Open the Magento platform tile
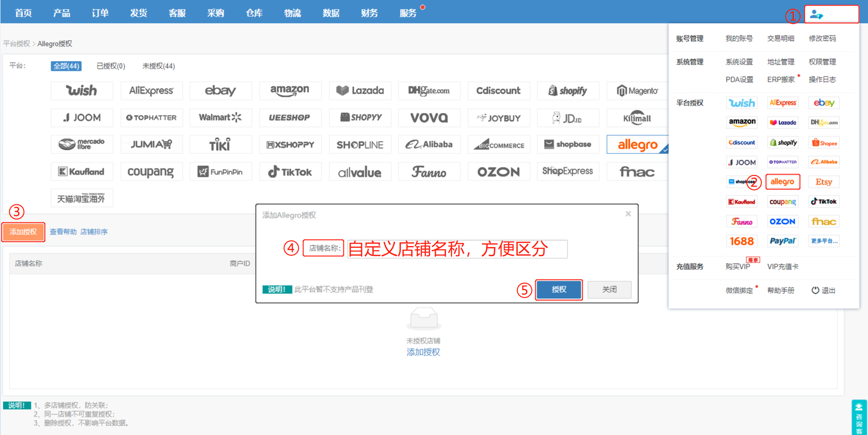Viewport: 868px width, 435px height. click(x=638, y=91)
